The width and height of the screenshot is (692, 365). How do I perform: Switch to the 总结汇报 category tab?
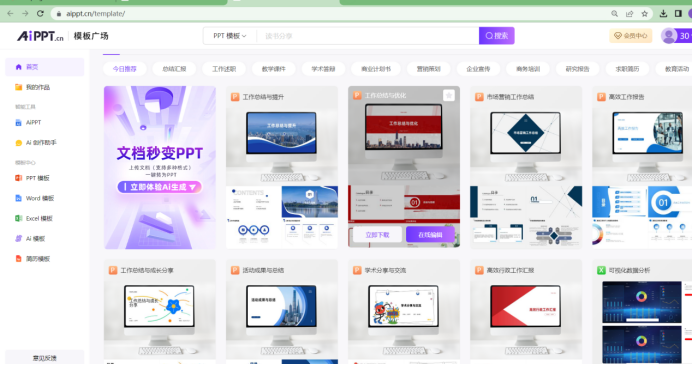(174, 69)
